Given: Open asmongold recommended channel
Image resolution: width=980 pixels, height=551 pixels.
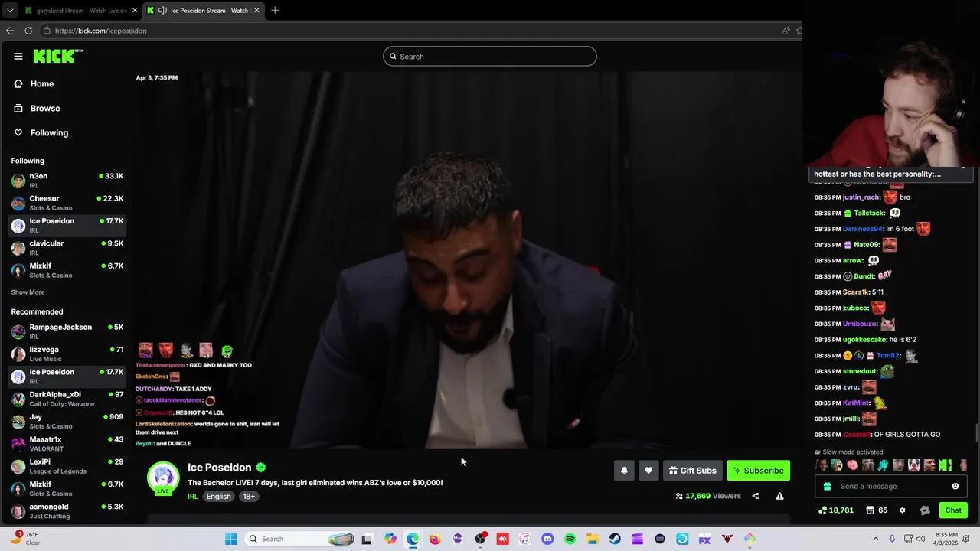Looking at the screenshot, I should (67, 510).
